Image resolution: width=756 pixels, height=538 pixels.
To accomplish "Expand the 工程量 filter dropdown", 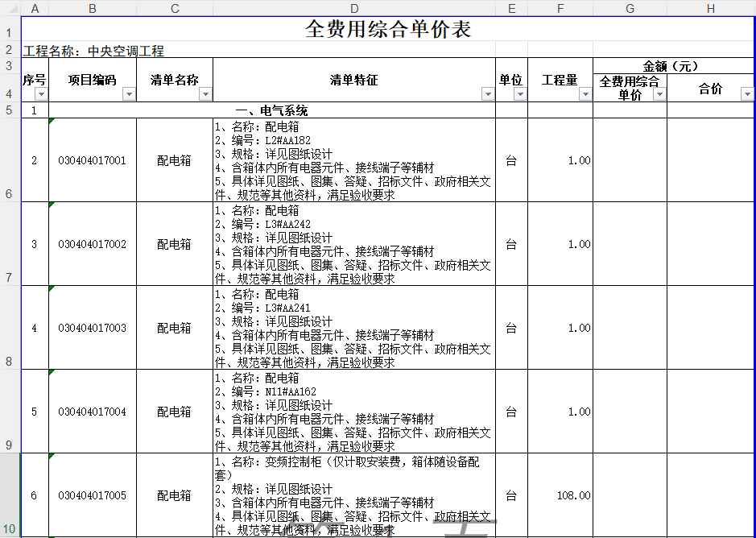I will pos(585,94).
